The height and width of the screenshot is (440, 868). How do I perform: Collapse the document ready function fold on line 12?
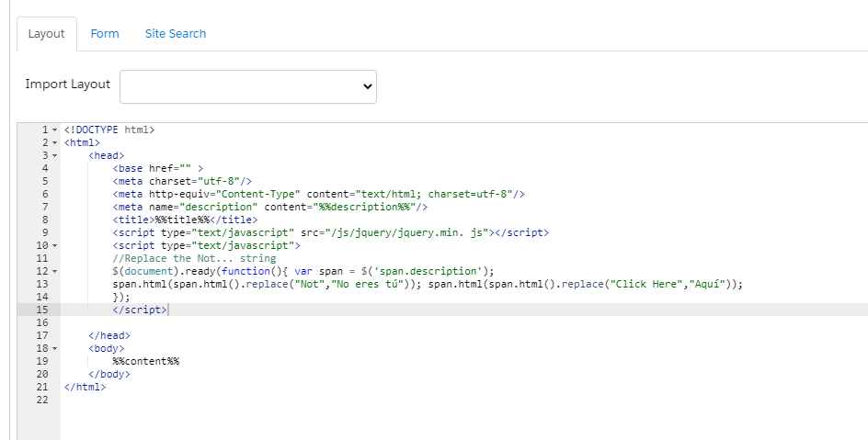(55, 271)
